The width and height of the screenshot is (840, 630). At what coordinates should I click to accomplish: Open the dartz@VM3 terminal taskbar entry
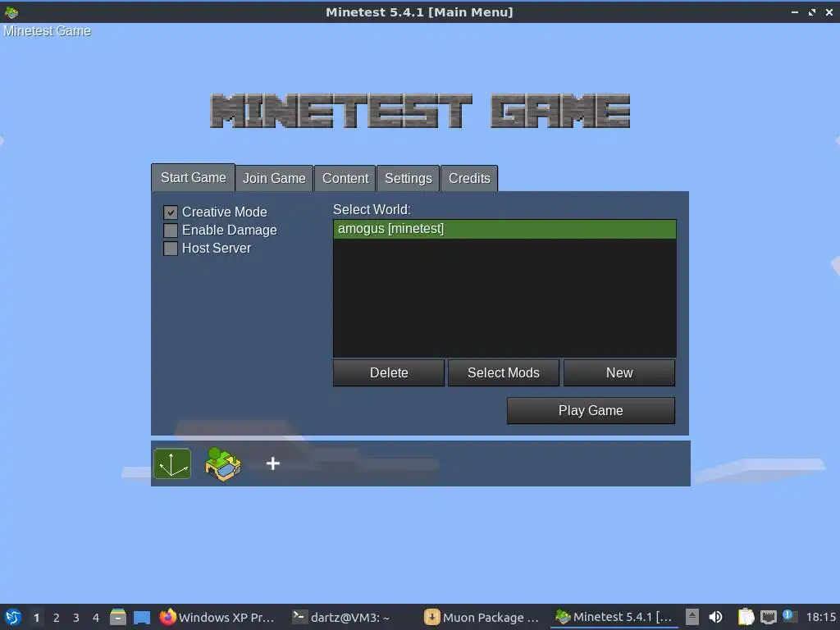click(341, 617)
